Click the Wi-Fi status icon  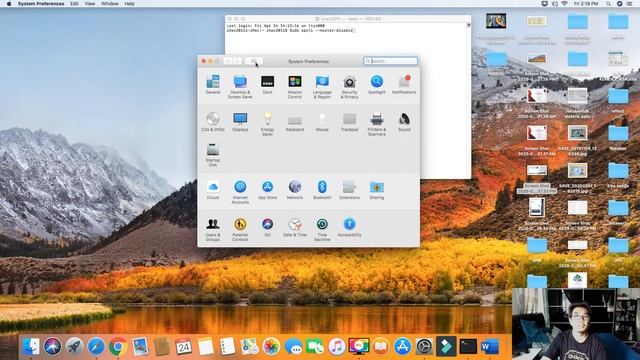564,4
